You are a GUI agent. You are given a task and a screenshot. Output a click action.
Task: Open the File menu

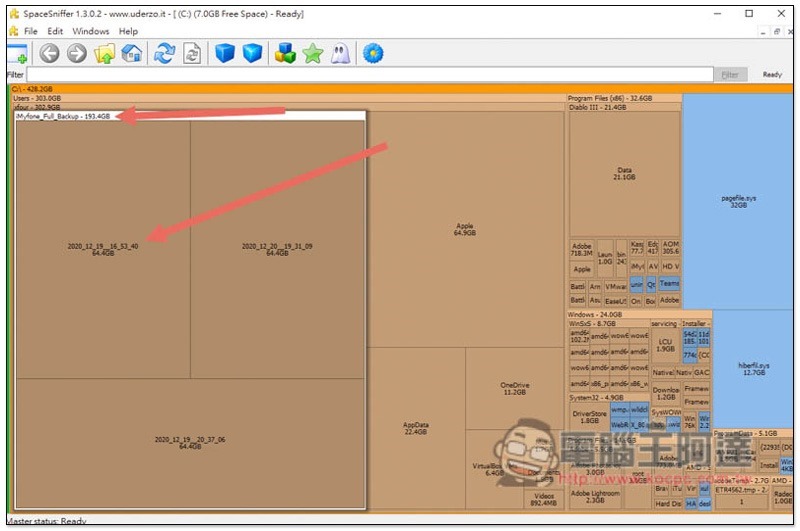point(31,31)
